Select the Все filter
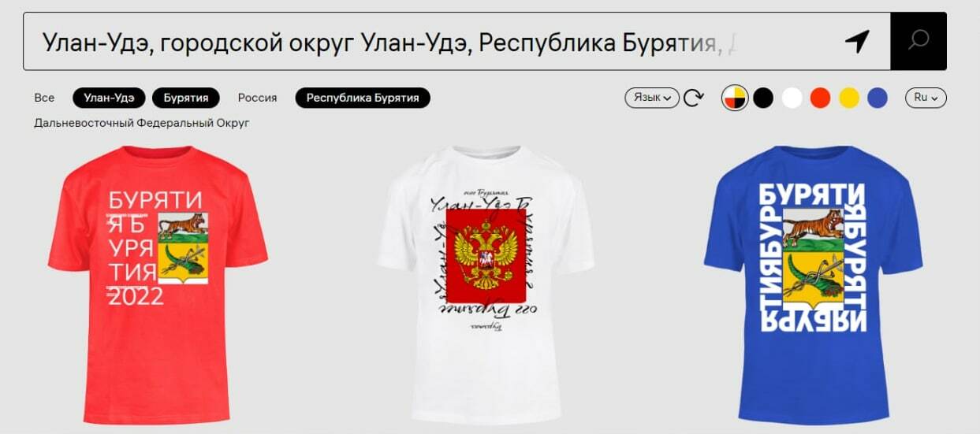The height and width of the screenshot is (434, 980). pyautogui.click(x=45, y=98)
